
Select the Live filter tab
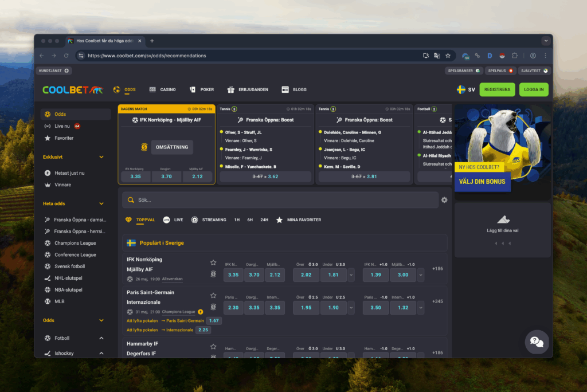click(x=173, y=219)
